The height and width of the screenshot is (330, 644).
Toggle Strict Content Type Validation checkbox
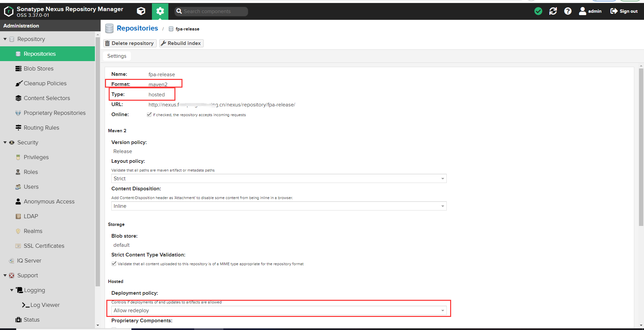click(x=114, y=264)
